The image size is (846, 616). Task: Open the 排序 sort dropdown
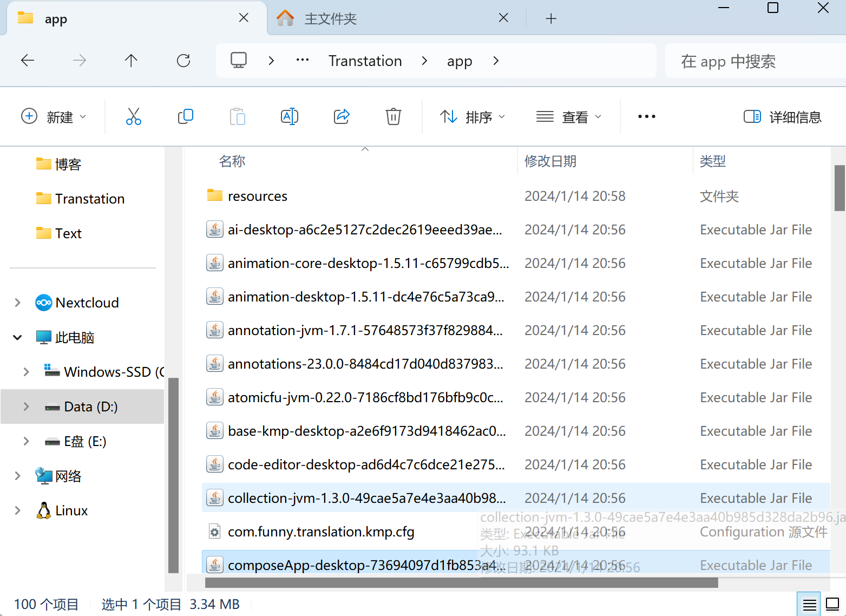coord(473,116)
